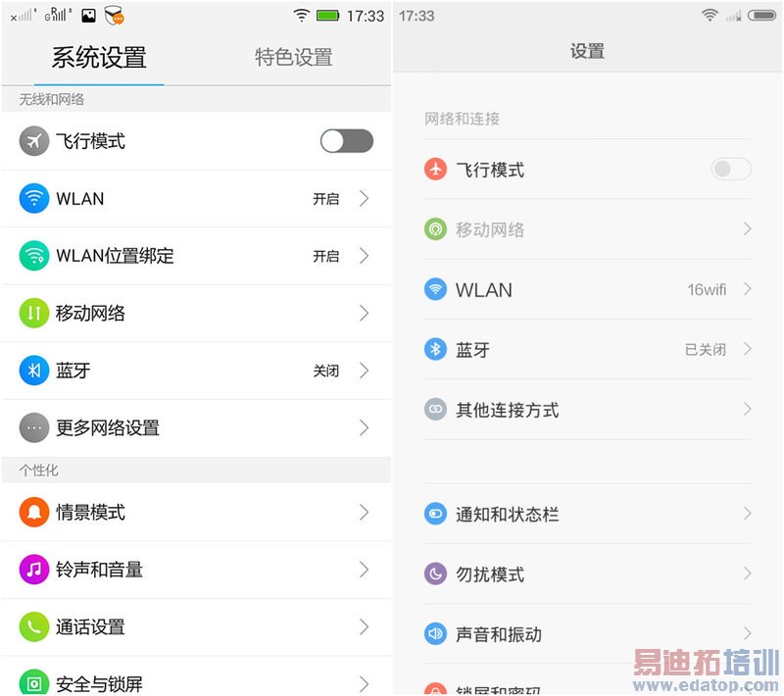Tap the 个性化 section header

coord(38,470)
